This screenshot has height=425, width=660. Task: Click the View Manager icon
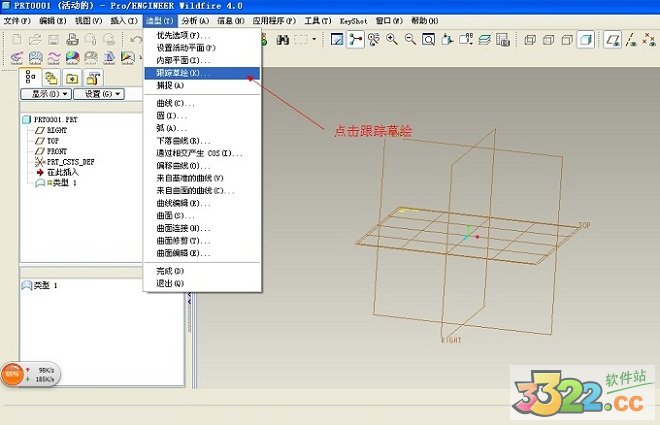503,40
